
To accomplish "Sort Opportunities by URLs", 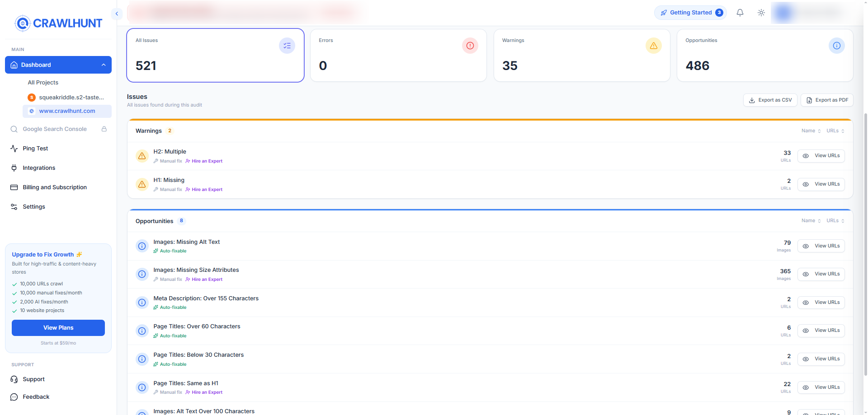I will coord(835,221).
